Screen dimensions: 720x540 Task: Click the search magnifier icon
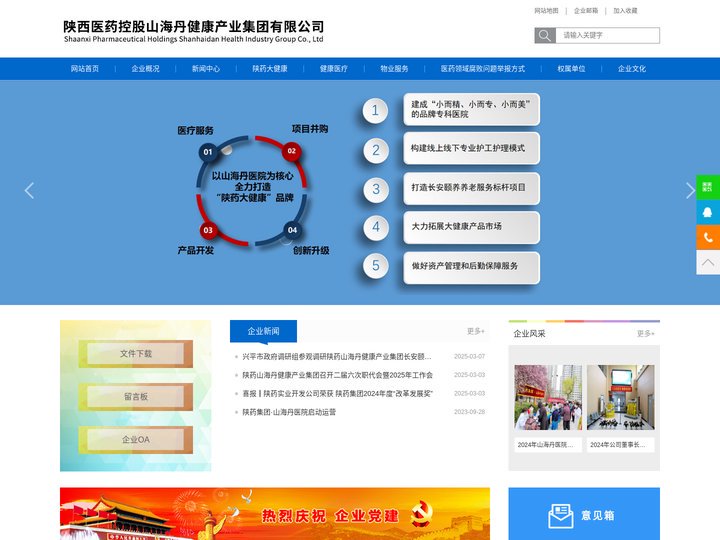[545, 35]
